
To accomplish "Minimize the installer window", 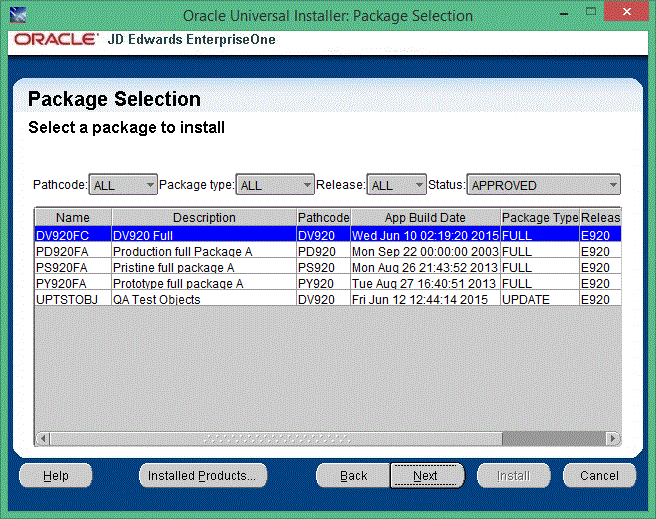I will pos(564,13).
